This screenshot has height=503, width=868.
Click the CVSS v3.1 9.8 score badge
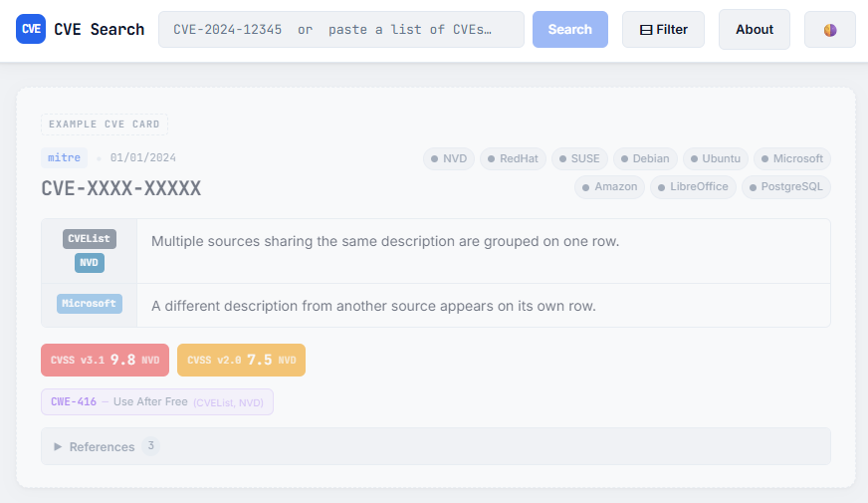pyautogui.click(x=106, y=361)
